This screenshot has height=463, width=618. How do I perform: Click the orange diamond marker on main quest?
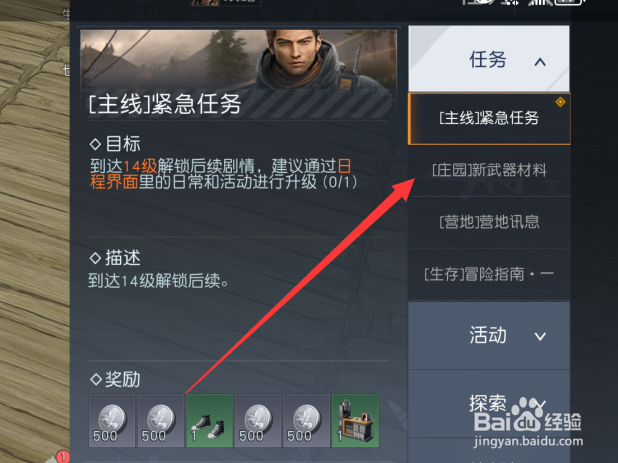click(x=560, y=102)
